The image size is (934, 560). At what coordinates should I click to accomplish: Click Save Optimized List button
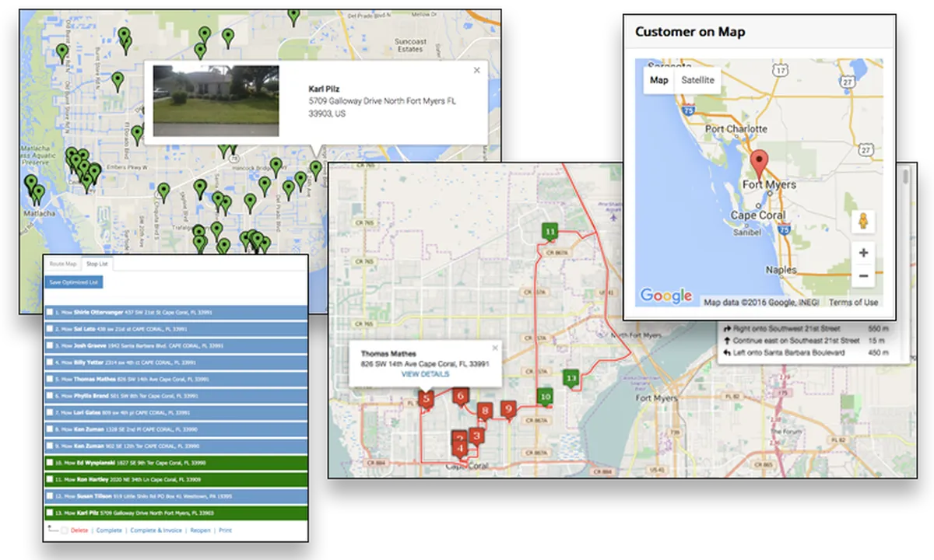(x=74, y=282)
